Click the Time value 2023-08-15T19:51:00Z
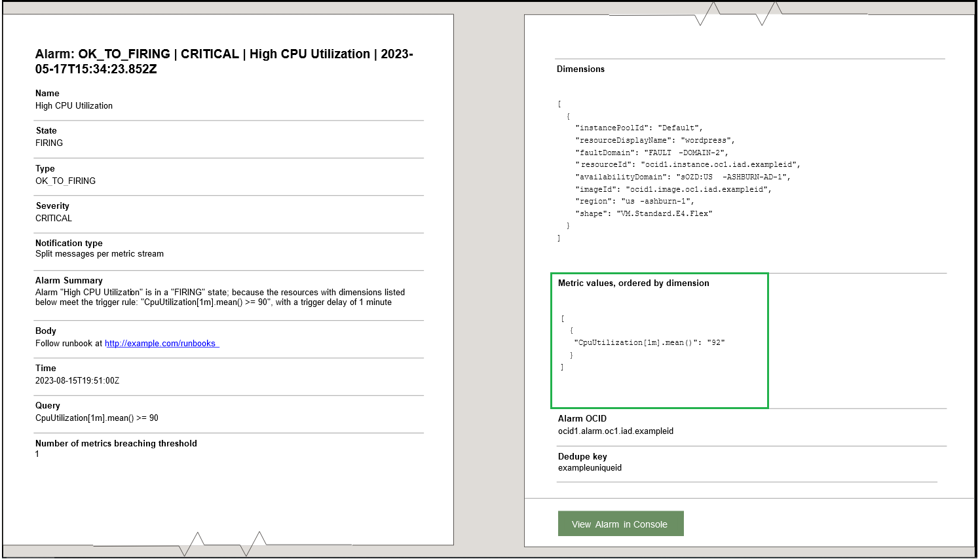 82,380
